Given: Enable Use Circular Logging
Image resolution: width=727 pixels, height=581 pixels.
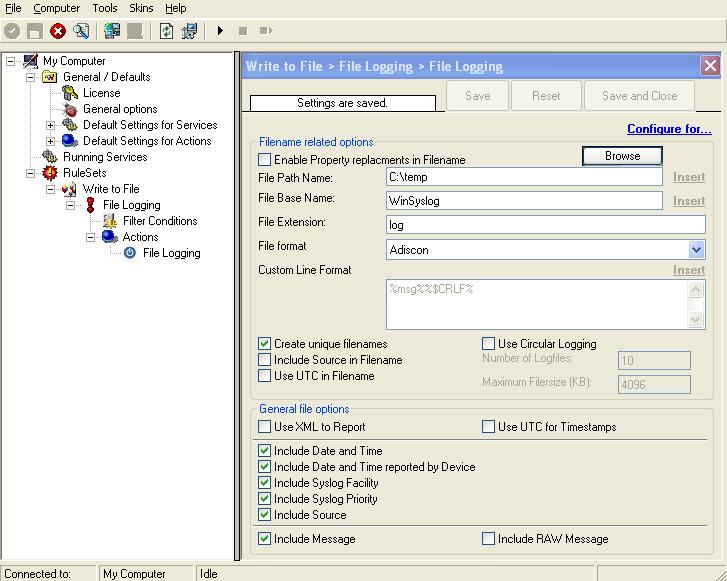Looking at the screenshot, I should (x=488, y=344).
